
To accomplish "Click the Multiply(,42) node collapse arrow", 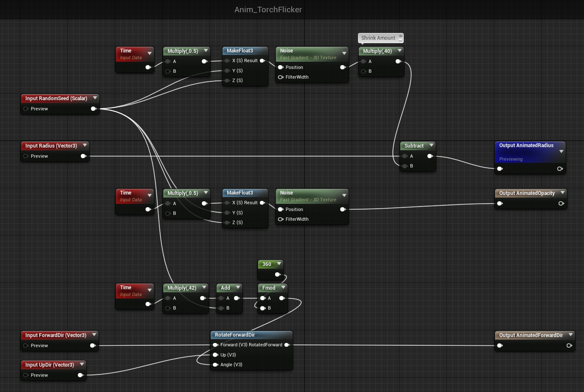I will point(204,287).
